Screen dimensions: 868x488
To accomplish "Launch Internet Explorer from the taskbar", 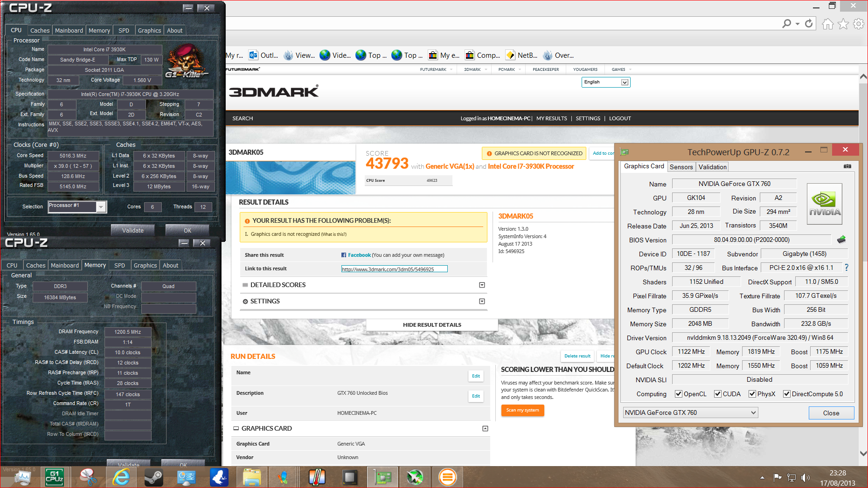I will tap(121, 477).
